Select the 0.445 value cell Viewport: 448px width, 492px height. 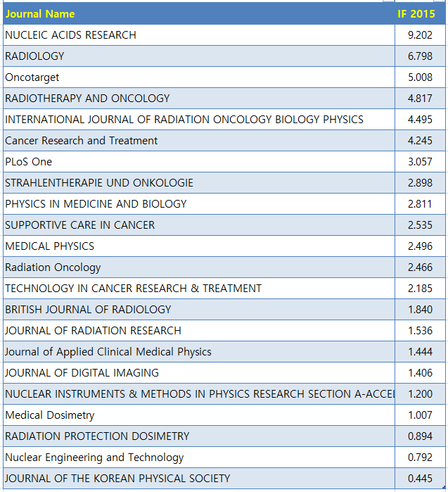(x=420, y=478)
